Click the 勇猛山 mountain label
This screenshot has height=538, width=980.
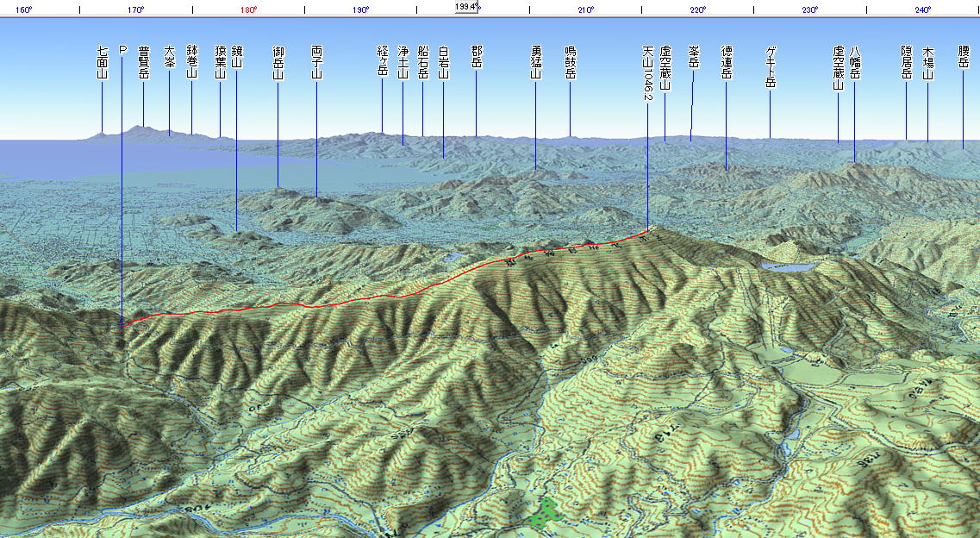coord(535,63)
